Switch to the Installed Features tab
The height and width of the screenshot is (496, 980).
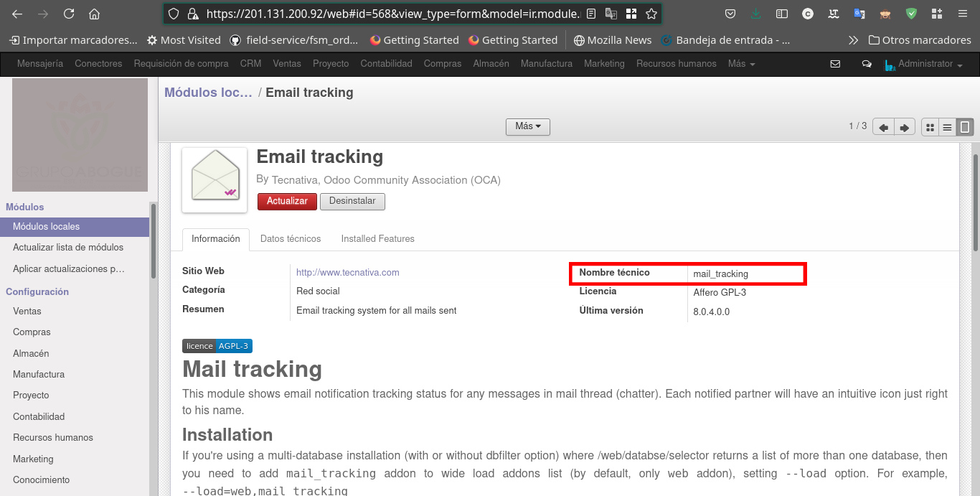click(x=378, y=239)
